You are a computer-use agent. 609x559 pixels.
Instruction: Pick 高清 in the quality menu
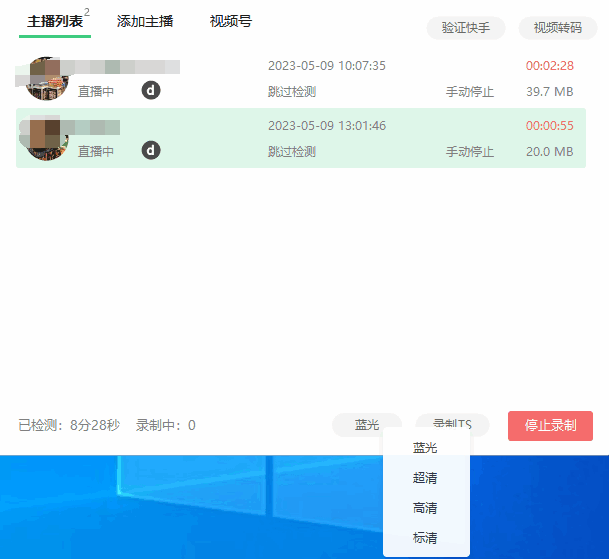425,508
